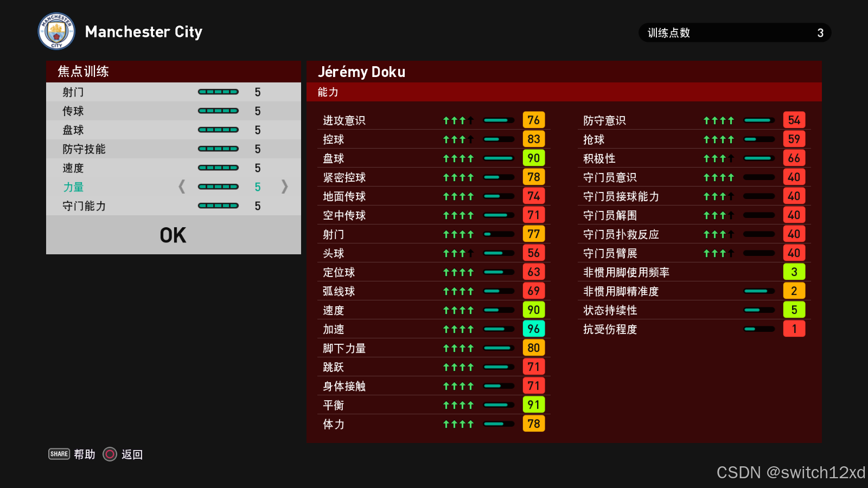
Task: Click the 脚下力量 rating value 80
Action: coord(534,348)
